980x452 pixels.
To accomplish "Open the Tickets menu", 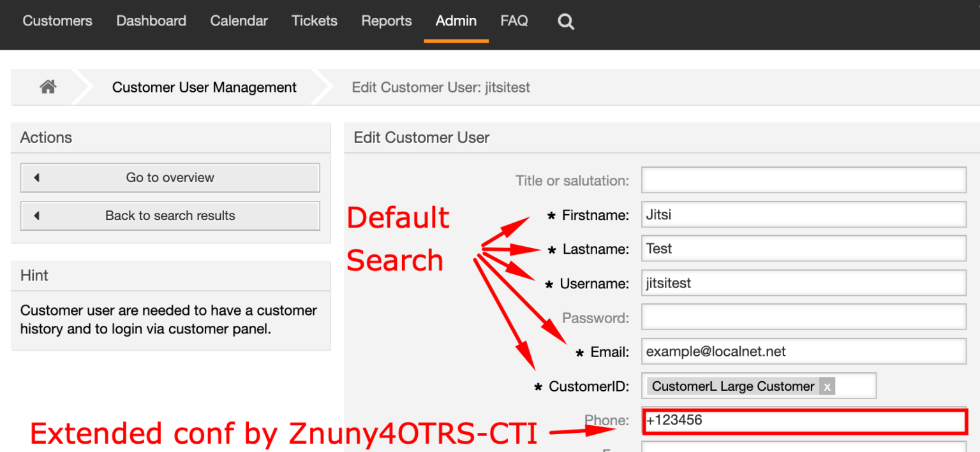I will click(x=314, y=20).
